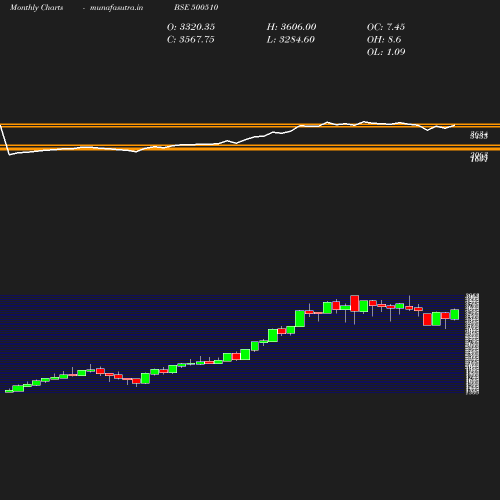The width and height of the screenshot is (500, 500).
Task: Click the 'OL: 1.09' value
Action: tap(386, 52)
